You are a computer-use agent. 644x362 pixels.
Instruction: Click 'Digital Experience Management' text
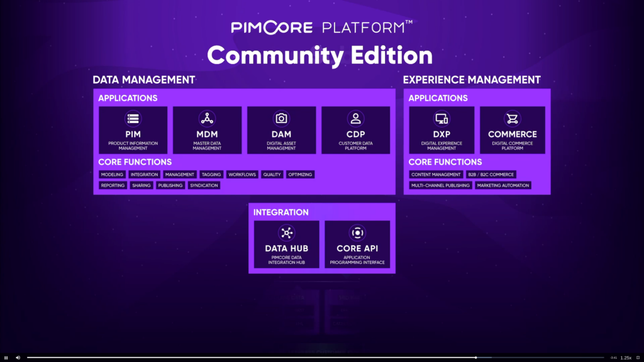pos(441,146)
